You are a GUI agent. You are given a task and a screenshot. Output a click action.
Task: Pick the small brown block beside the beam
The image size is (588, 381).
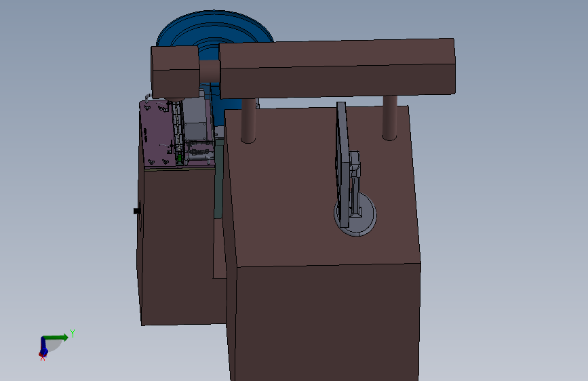pyautogui.click(x=175, y=73)
